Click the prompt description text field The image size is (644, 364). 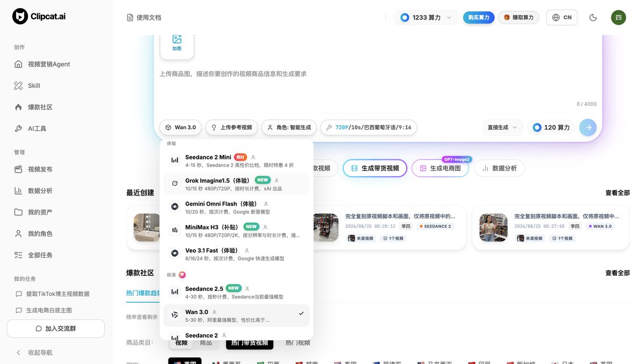(x=378, y=74)
